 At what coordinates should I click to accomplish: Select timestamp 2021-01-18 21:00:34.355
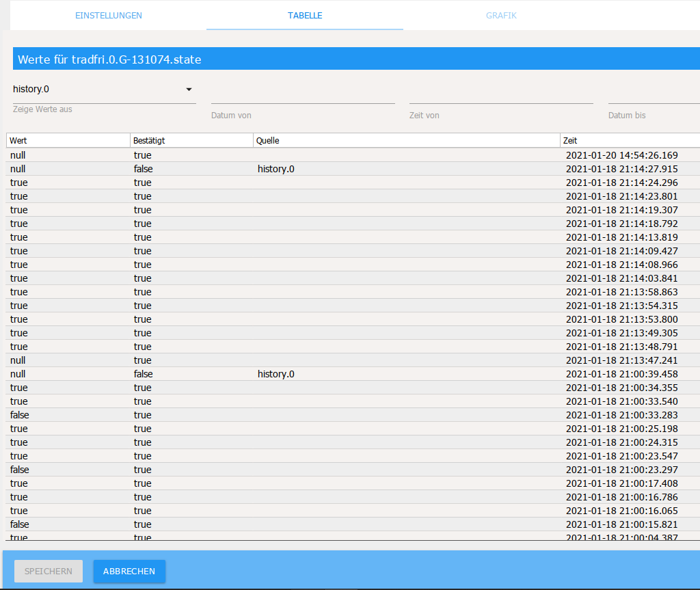click(x=622, y=388)
